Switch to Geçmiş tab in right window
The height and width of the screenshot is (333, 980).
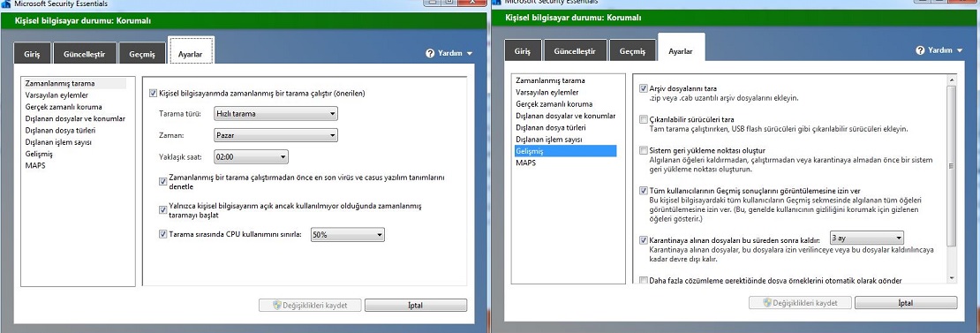[x=632, y=50]
